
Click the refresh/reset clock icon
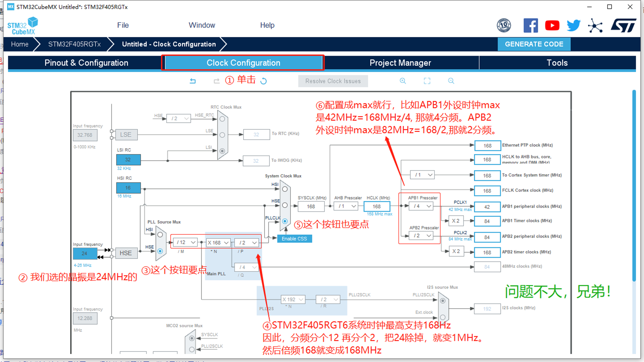point(264,81)
